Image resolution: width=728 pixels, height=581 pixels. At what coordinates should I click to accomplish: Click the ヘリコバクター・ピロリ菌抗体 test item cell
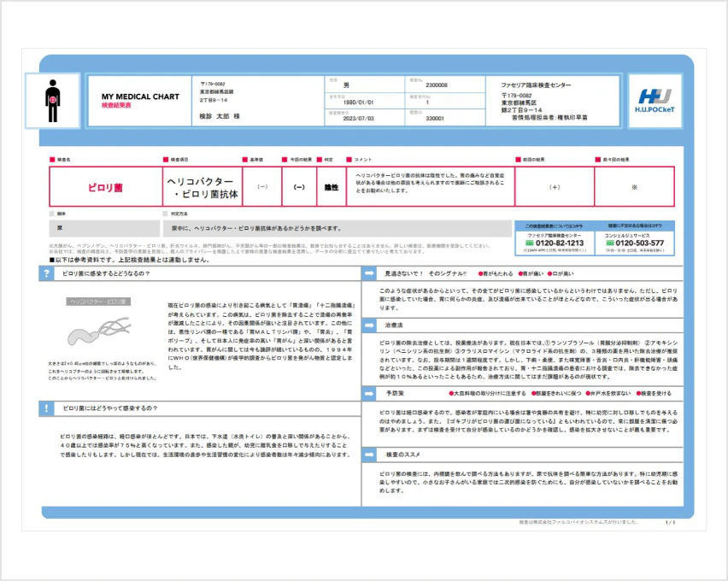click(203, 187)
